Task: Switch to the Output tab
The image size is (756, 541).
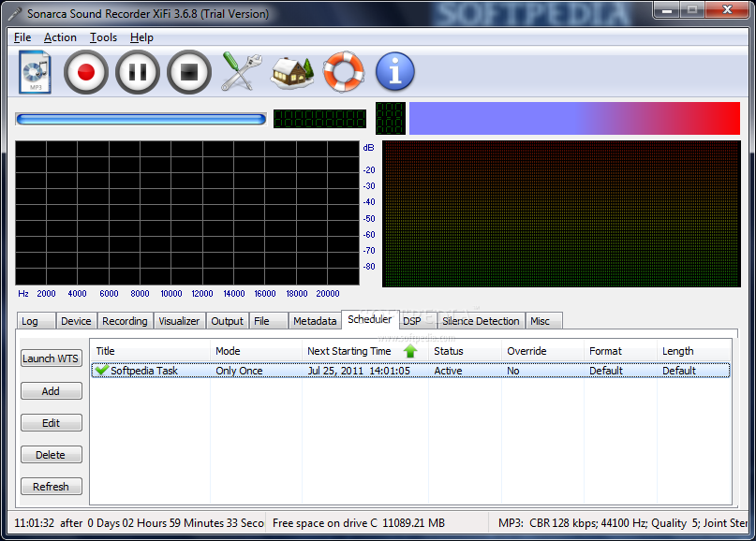Action: [x=227, y=321]
